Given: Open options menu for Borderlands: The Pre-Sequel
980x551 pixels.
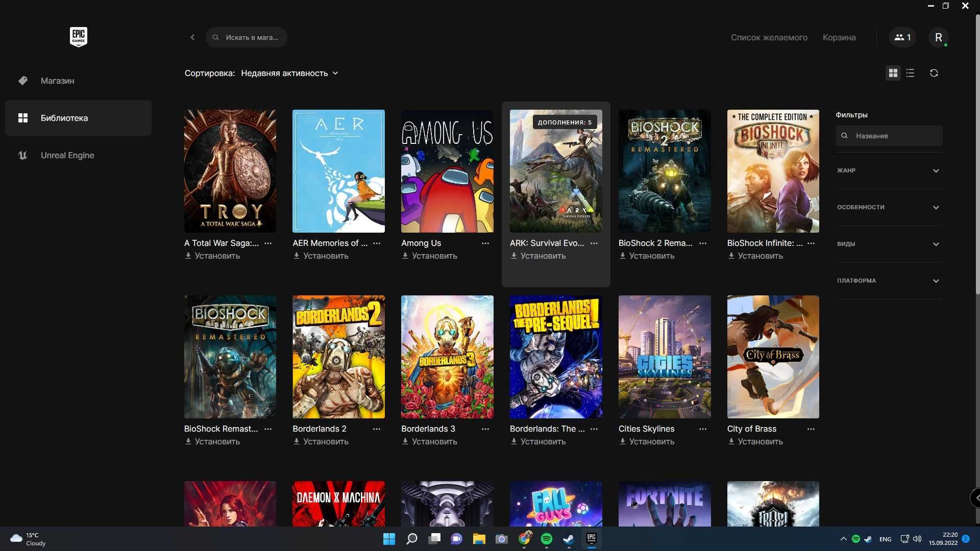Looking at the screenshot, I should (x=594, y=429).
